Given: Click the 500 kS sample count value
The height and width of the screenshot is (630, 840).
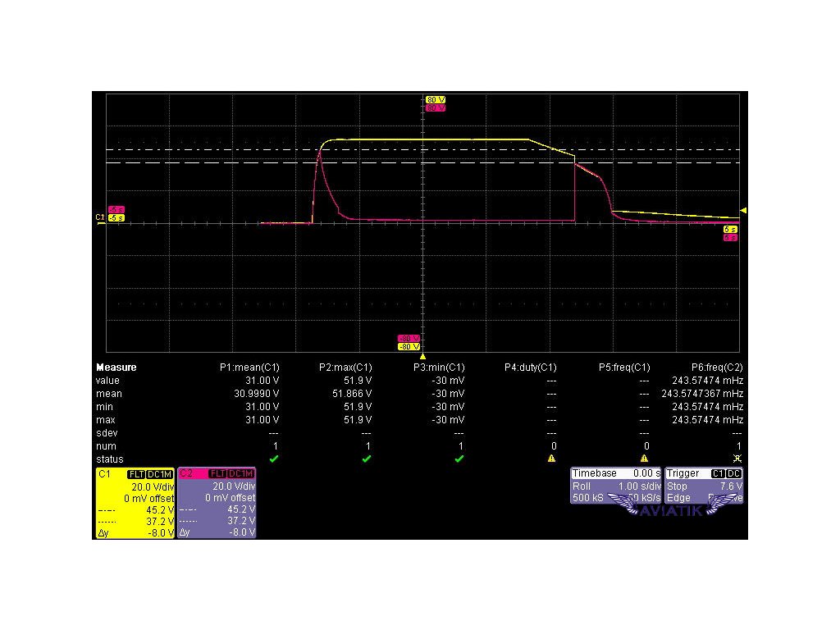Looking at the screenshot, I should point(587,498).
